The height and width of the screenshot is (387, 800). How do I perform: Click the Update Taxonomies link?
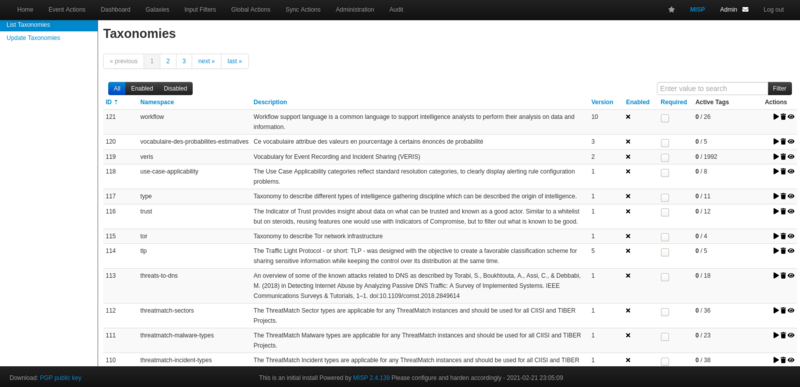point(33,38)
